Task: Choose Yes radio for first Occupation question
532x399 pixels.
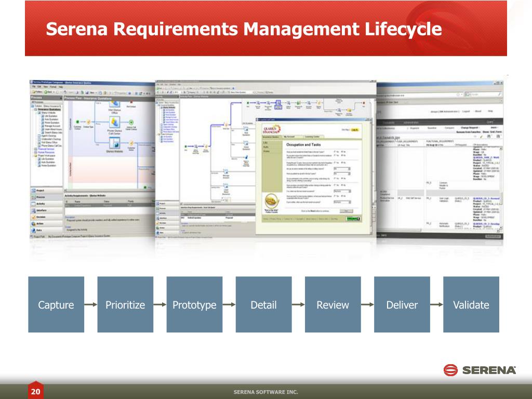Action: [x=335, y=152]
